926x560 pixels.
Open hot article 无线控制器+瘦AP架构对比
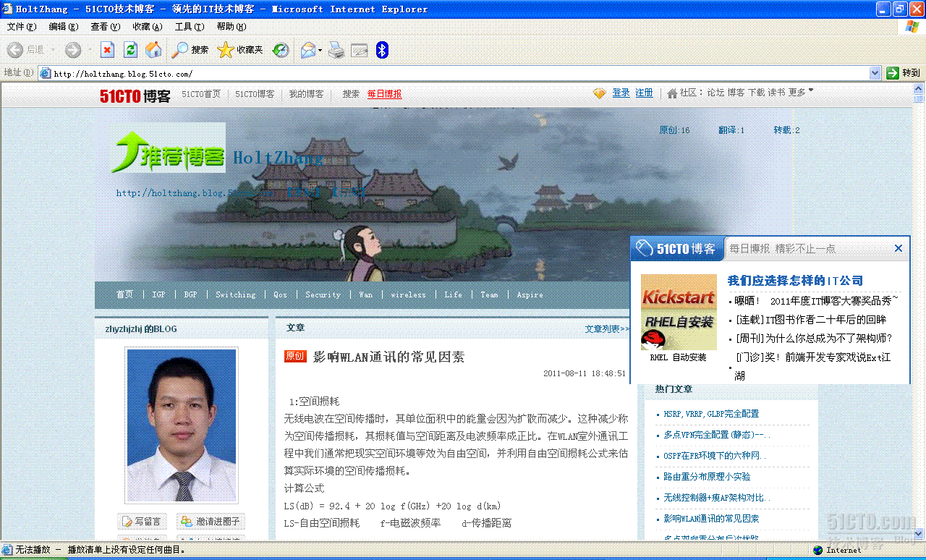(x=717, y=498)
